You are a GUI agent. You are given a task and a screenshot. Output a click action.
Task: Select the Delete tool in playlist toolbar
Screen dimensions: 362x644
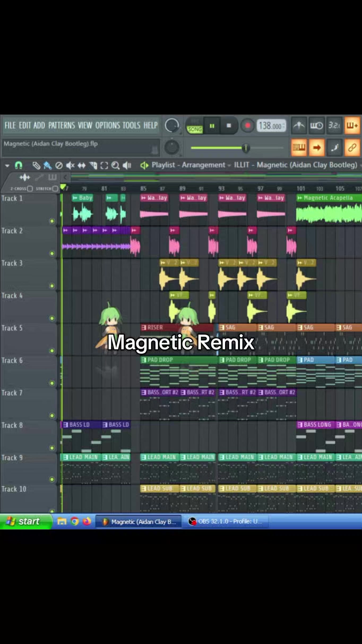(x=59, y=166)
